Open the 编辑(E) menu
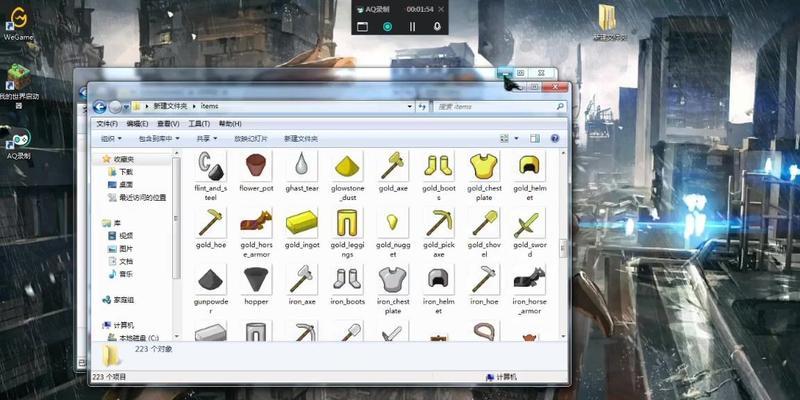This screenshot has width=800, height=400. coord(137,124)
